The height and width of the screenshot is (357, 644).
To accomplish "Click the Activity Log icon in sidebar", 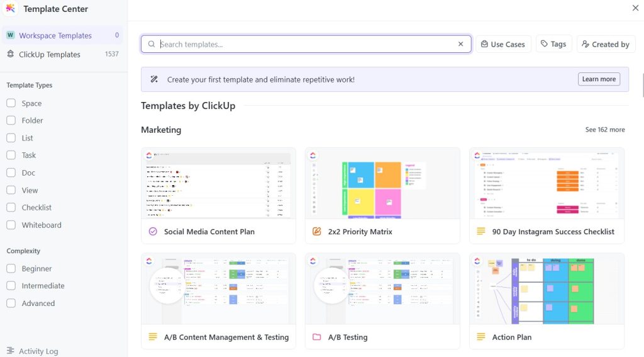I will (x=10, y=351).
